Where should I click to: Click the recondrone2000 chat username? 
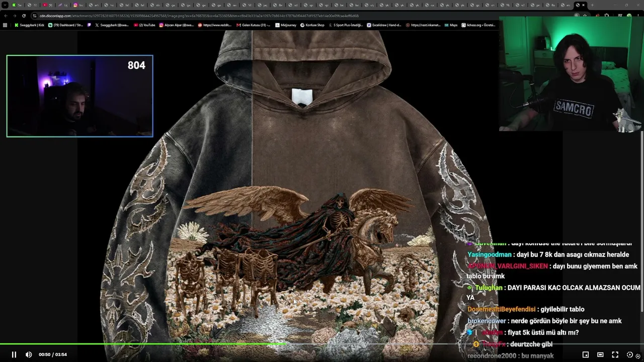pyautogui.click(x=492, y=355)
